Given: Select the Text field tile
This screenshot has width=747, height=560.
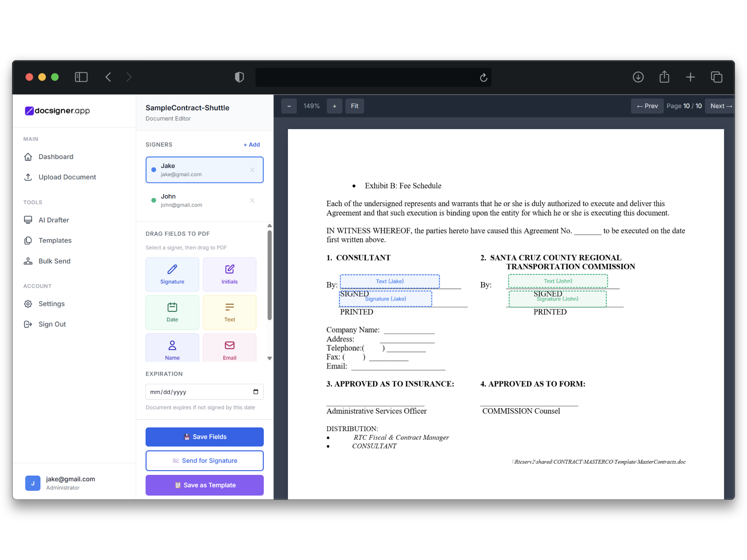Looking at the screenshot, I should point(229,312).
